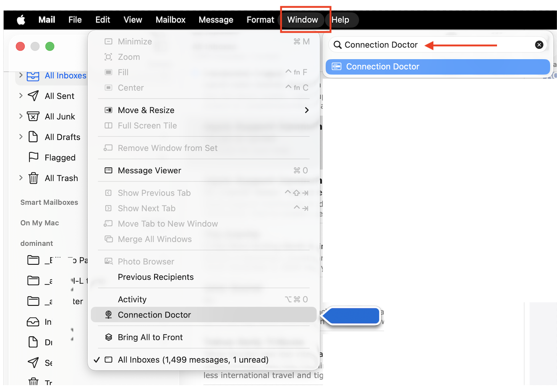Choose Activity from the Window menu
Screen dimensions: 557x392
click(x=204, y=299)
